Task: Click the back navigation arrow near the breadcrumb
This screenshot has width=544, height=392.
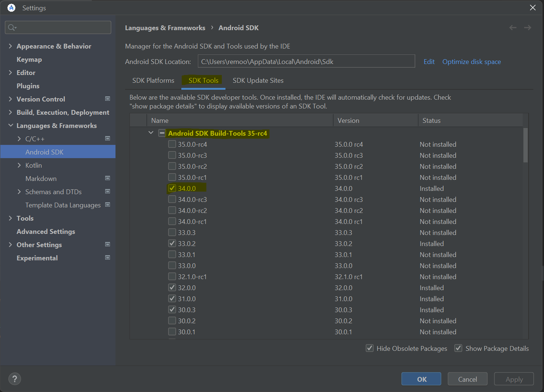Action: pyautogui.click(x=513, y=27)
